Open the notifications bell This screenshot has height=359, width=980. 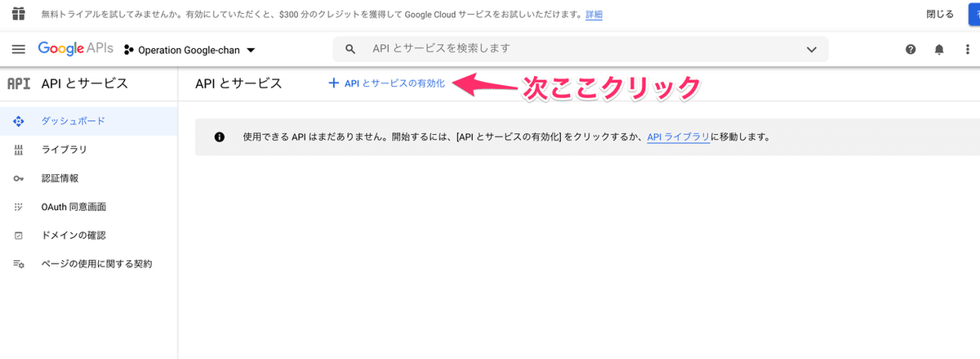tap(939, 49)
